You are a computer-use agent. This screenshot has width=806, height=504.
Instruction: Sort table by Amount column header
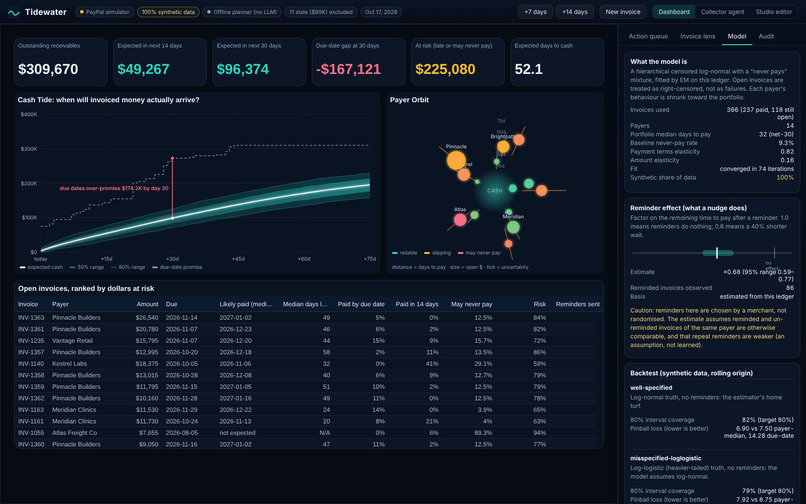coord(148,304)
